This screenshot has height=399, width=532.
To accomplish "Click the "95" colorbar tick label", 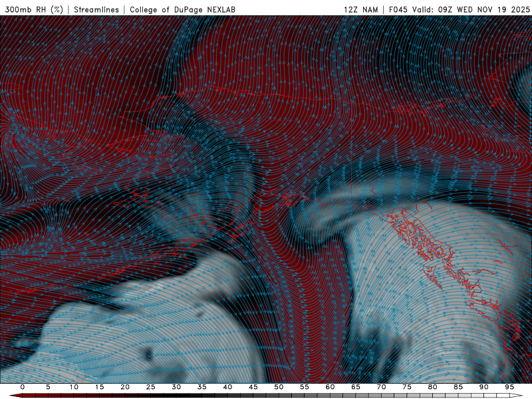I will tap(509, 387).
